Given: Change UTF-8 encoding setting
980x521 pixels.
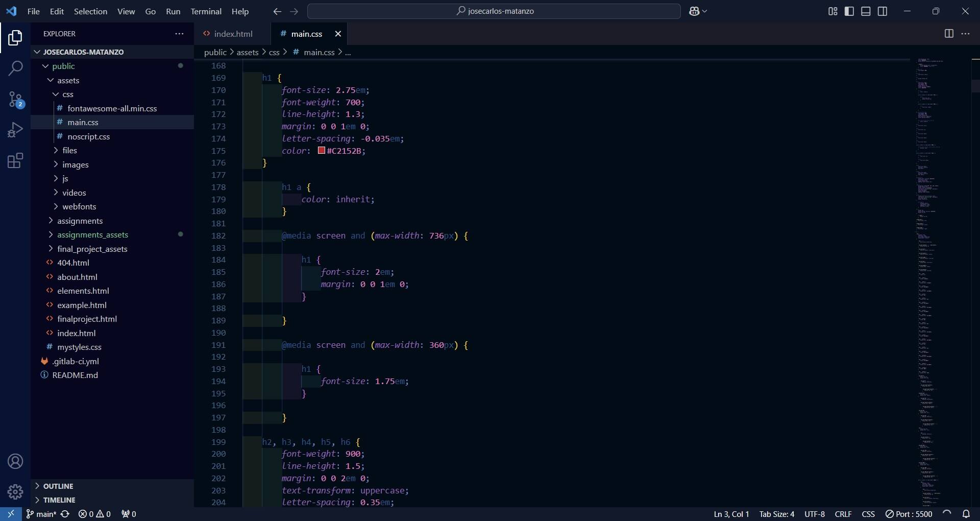Looking at the screenshot, I should (815, 514).
